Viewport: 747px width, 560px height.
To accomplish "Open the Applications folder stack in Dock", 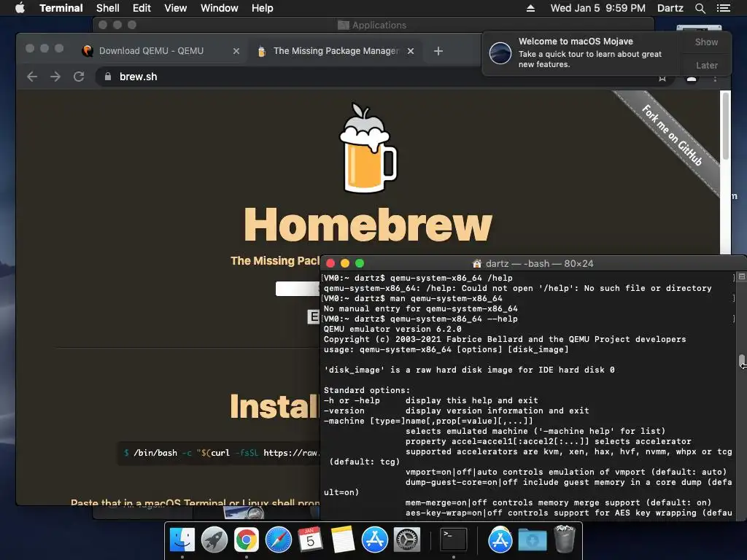I will 500,540.
